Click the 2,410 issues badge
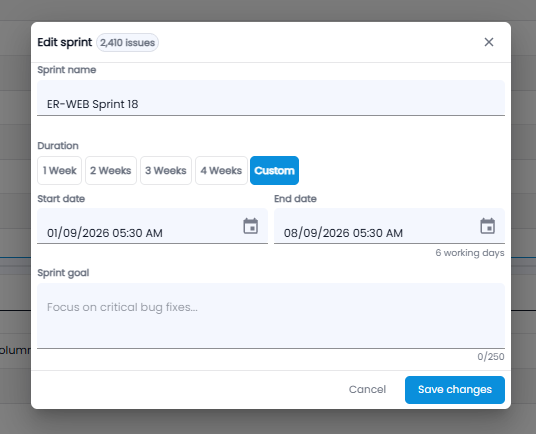536x434 pixels. click(x=128, y=43)
